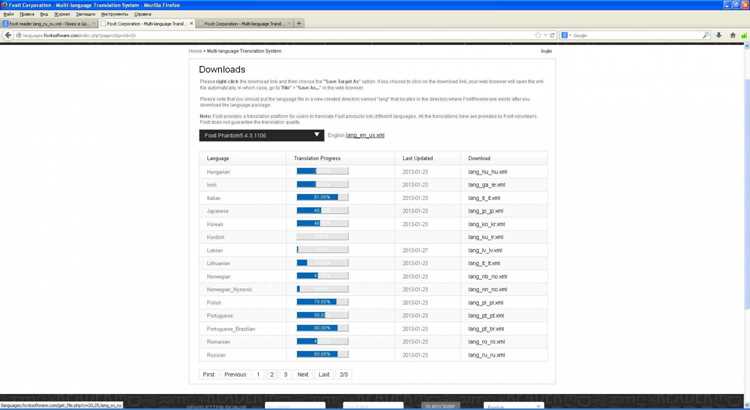The width and height of the screenshot is (750, 410).
Task: Click the Hungarian language row name
Action: [x=218, y=172]
